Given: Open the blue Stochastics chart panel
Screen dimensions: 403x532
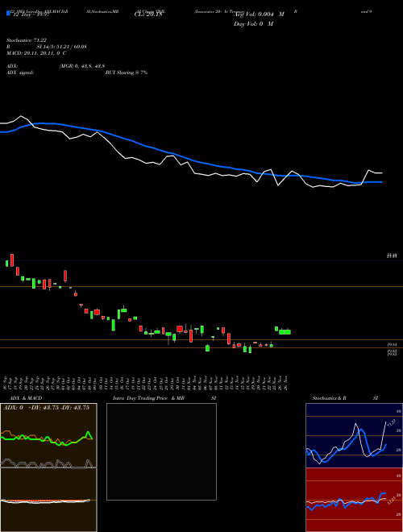Looking at the screenshot, I should tap(354, 435).
